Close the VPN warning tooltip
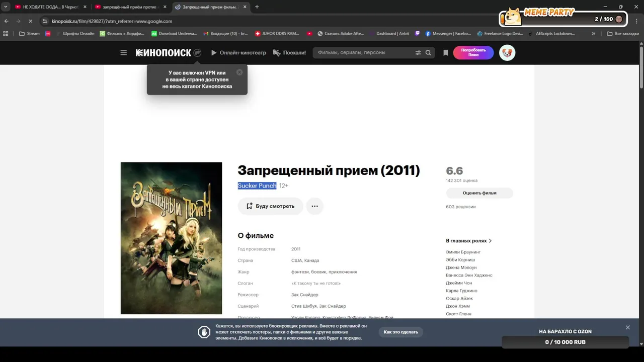The height and width of the screenshot is (362, 644). [x=239, y=72]
